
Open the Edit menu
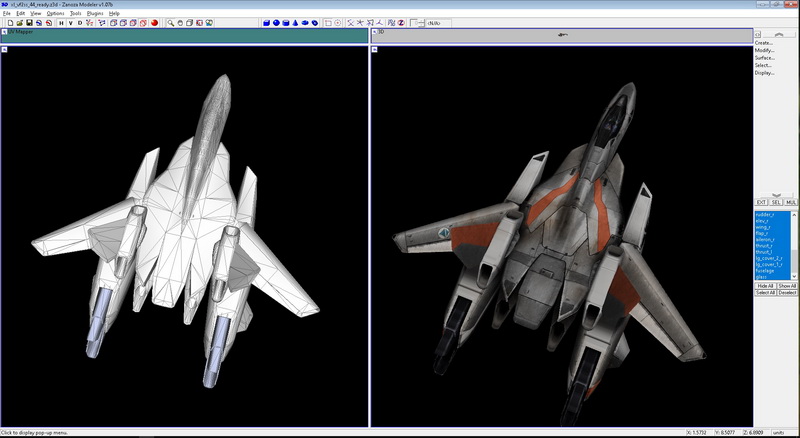[20, 13]
